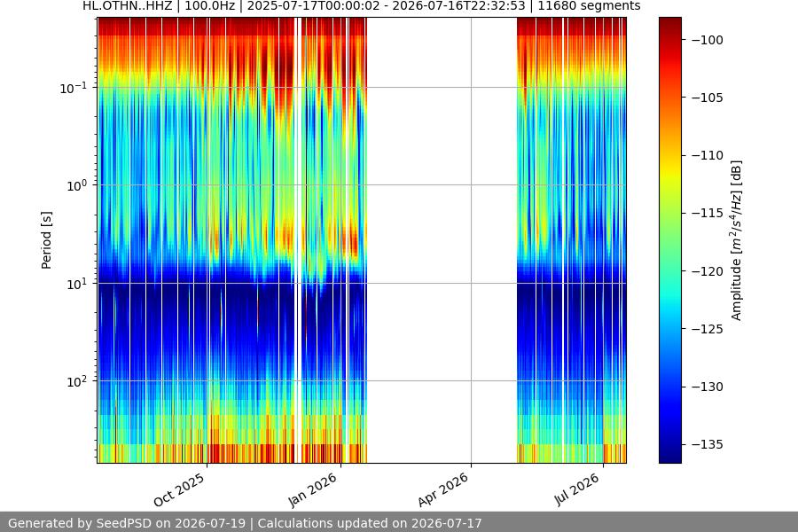The width and height of the screenshot is (798, 532).
Task: Click the colorbar label 'Amplitude [m²/s⁴/Hz] [dB]'
Action: pyautogui.click(x=737, y=240)
